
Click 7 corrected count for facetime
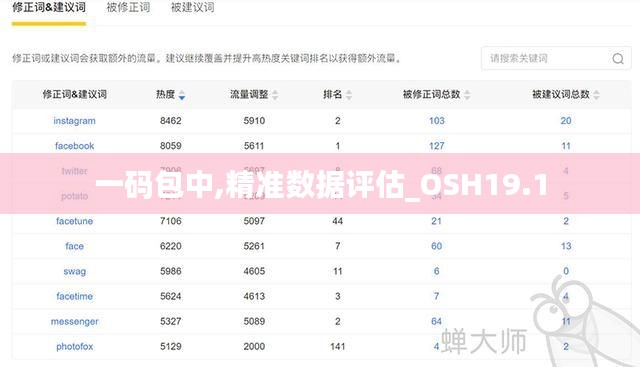pos(436,296)
